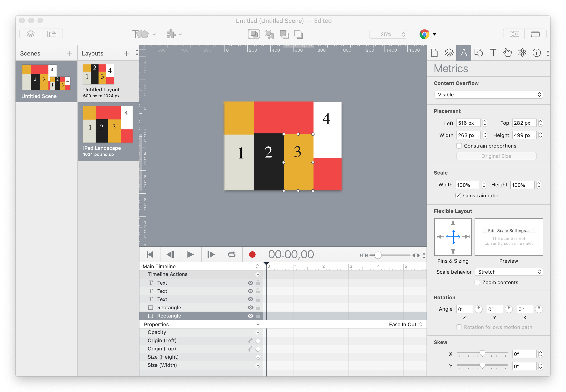
Task: Add Opacity keyframe diamond
Action: pyautogui.click(x=258, y=333)
